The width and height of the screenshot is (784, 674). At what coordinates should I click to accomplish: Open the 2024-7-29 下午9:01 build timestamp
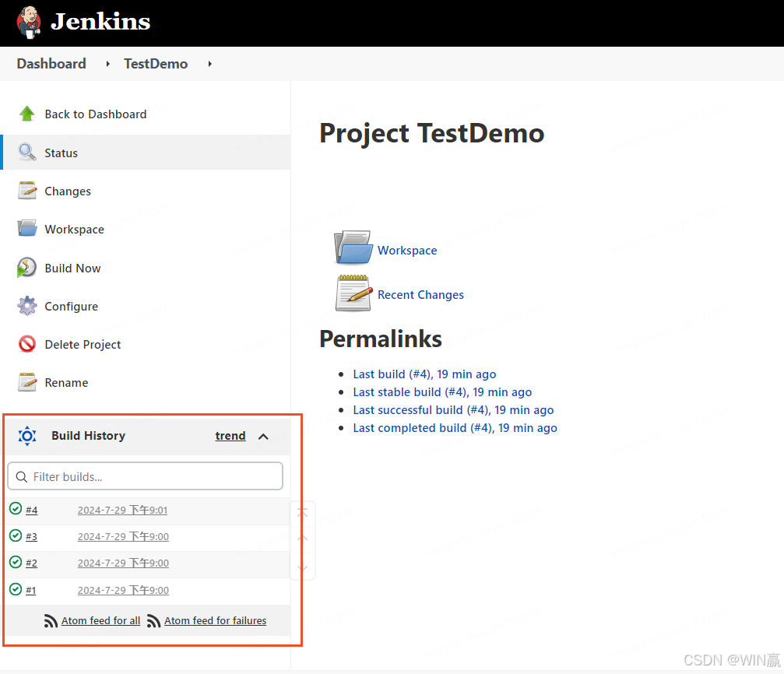click(x=122, y=510)
